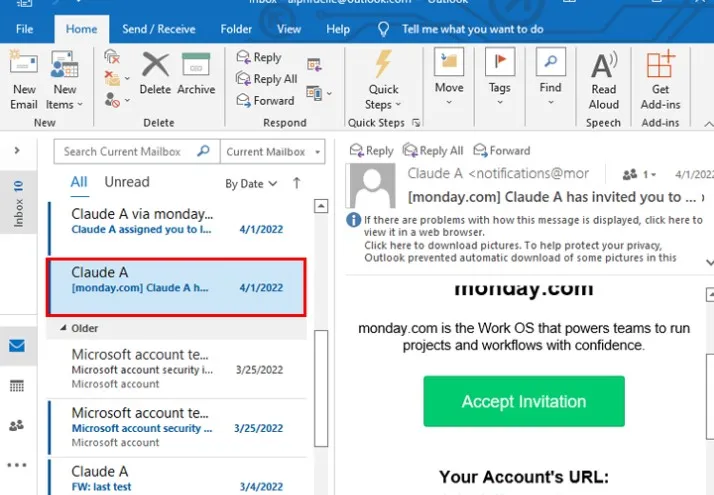Expand the folder pane chevron
The width and height of the screenshot is (714, 495).
coord(17,150)
